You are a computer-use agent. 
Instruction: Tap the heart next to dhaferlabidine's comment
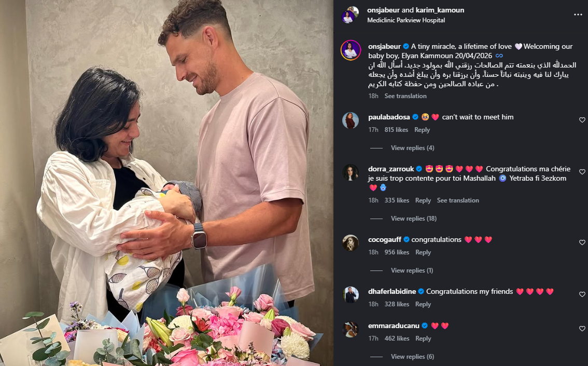582,294
